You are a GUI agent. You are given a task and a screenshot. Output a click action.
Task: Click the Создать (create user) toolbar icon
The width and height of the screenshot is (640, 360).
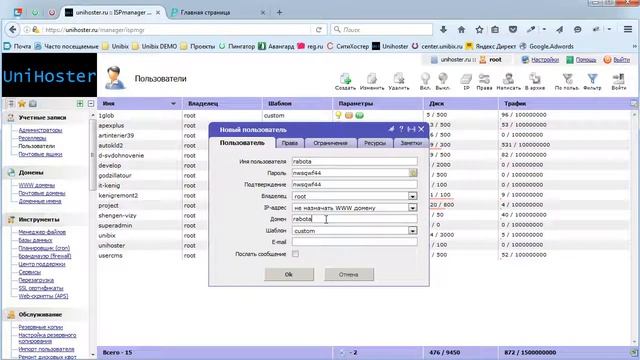click(345, 81)
